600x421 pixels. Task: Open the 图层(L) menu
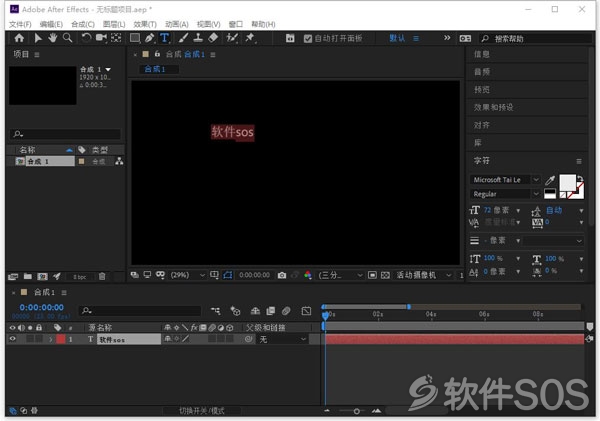click(x=114, y=24)
